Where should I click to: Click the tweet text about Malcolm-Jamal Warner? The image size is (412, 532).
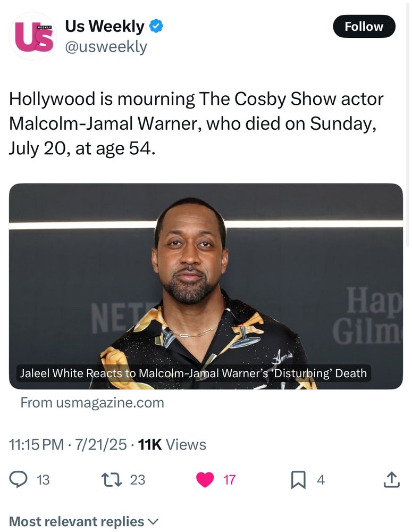(x=196, y=123)
